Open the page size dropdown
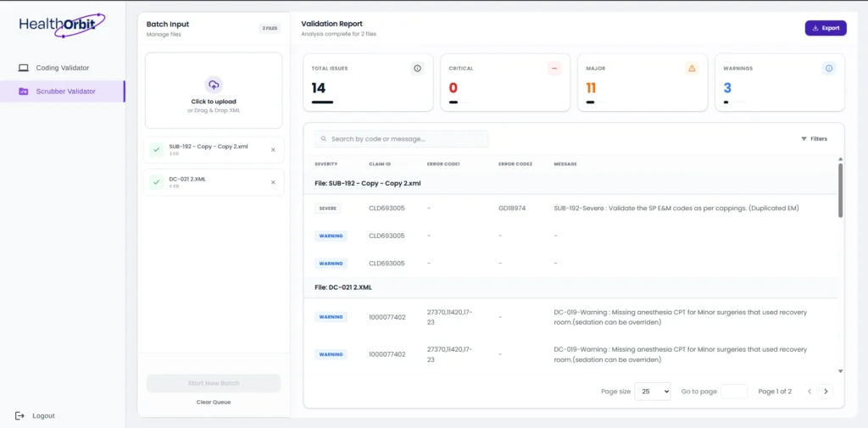The height and width of the screenshot is (428, 868). [652, 392]
